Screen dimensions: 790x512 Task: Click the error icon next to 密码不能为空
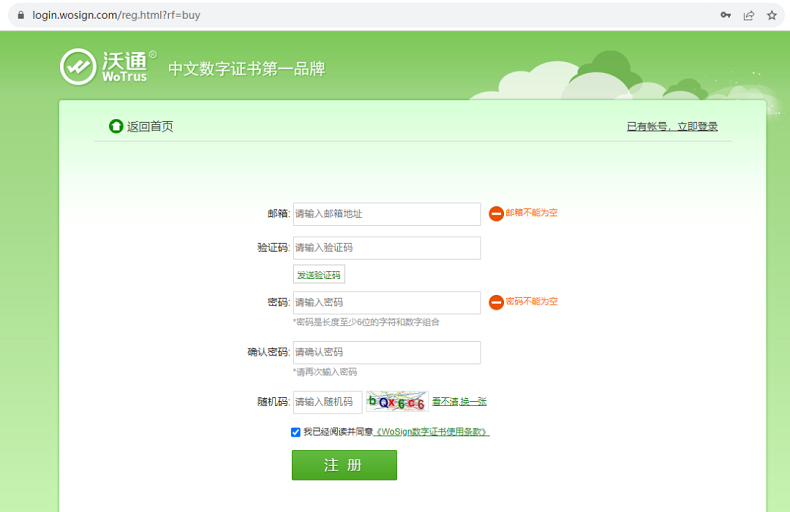click(x=496, y=302)
